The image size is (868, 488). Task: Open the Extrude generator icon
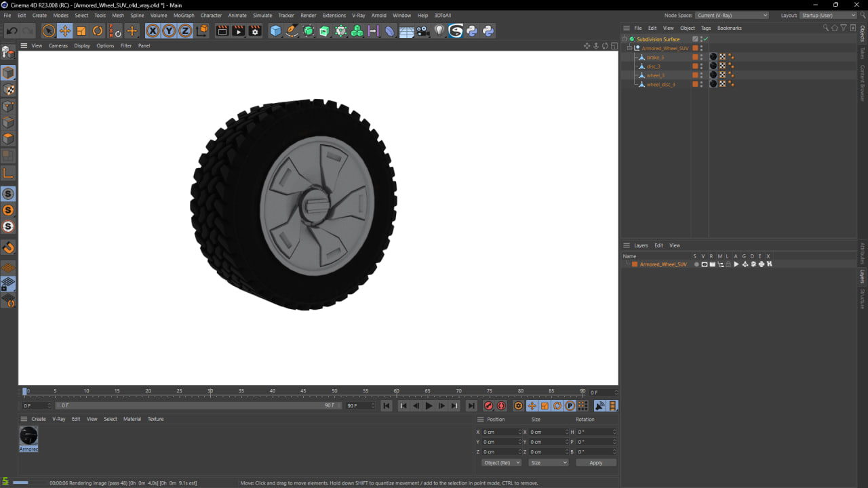click(x=324, y=30)
